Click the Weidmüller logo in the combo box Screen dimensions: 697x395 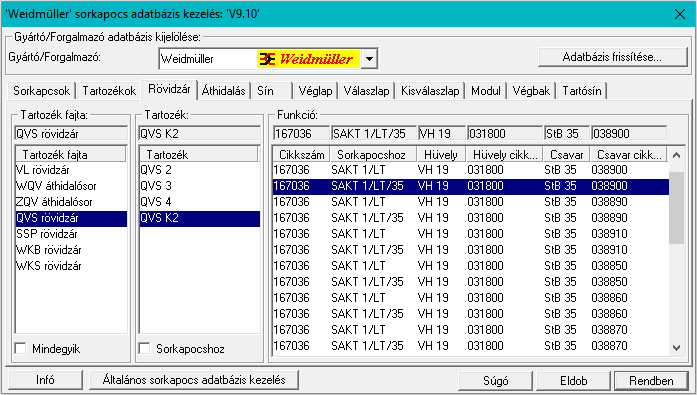click(308, 59)
